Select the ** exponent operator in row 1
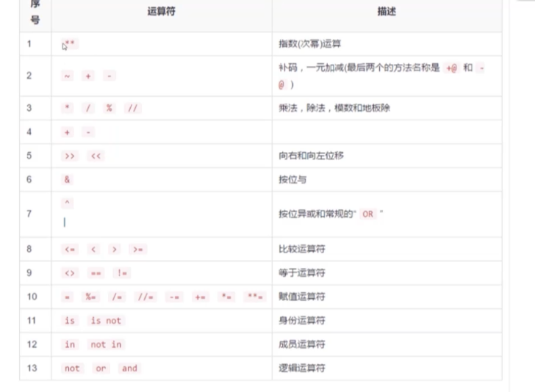The image size is (535, 392). tap(70, 44)
